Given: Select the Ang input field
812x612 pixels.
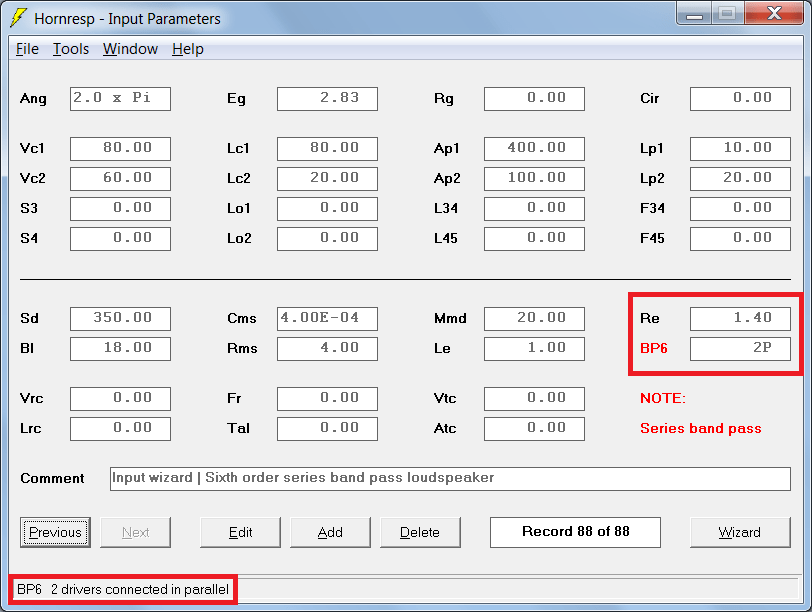Looking at the screenshot, I should [120, 98].
